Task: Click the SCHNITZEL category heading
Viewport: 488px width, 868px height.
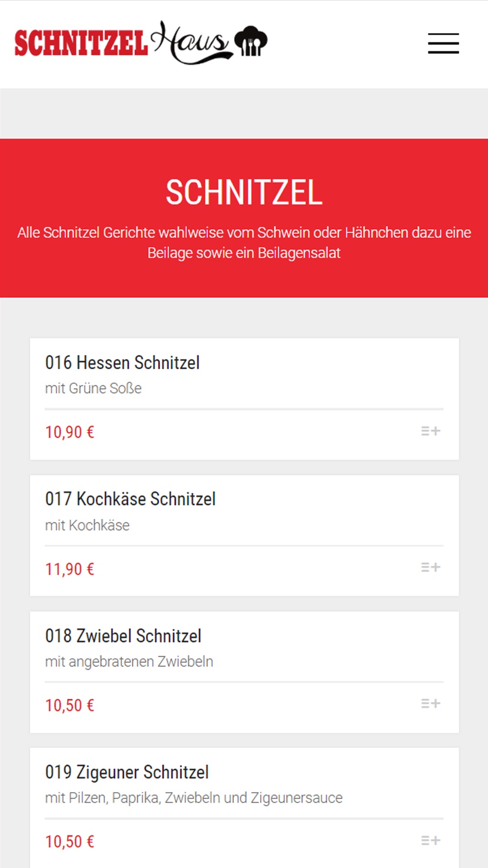Action: click(244, 192)
